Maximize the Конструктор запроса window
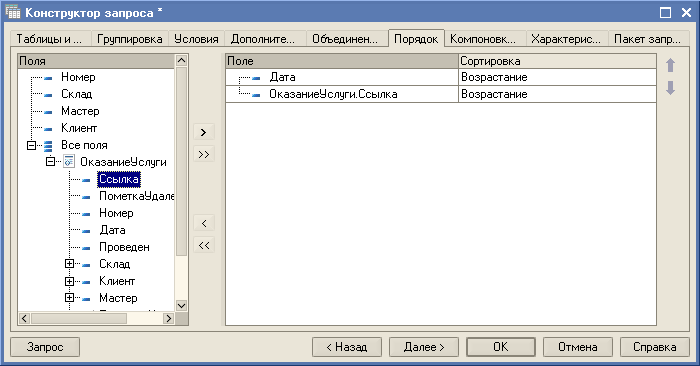The image size is (700, 366). point(665,12)
